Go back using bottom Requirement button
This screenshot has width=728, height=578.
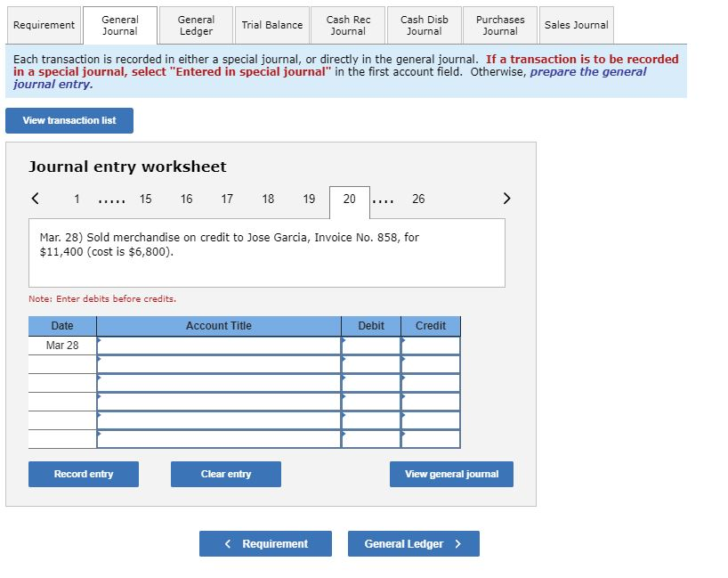tap(265, 543)
